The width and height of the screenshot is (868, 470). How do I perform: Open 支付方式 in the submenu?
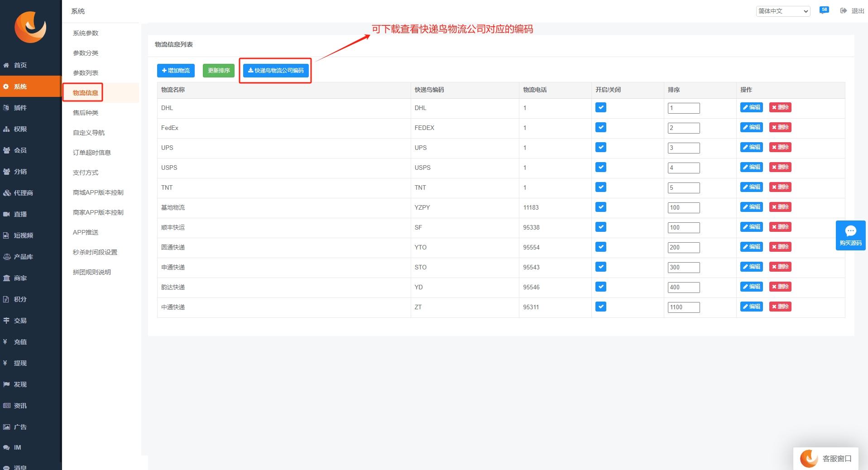click(86, 173)
